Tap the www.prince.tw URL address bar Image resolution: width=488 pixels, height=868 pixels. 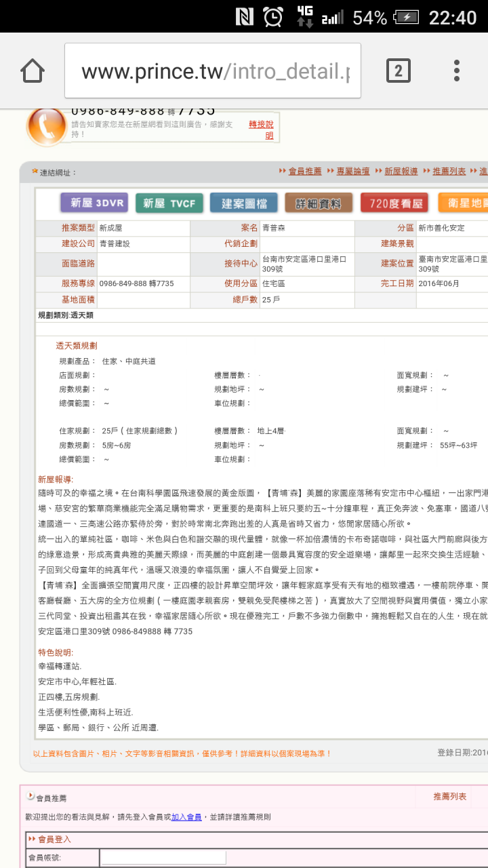(x=213, y=71)
